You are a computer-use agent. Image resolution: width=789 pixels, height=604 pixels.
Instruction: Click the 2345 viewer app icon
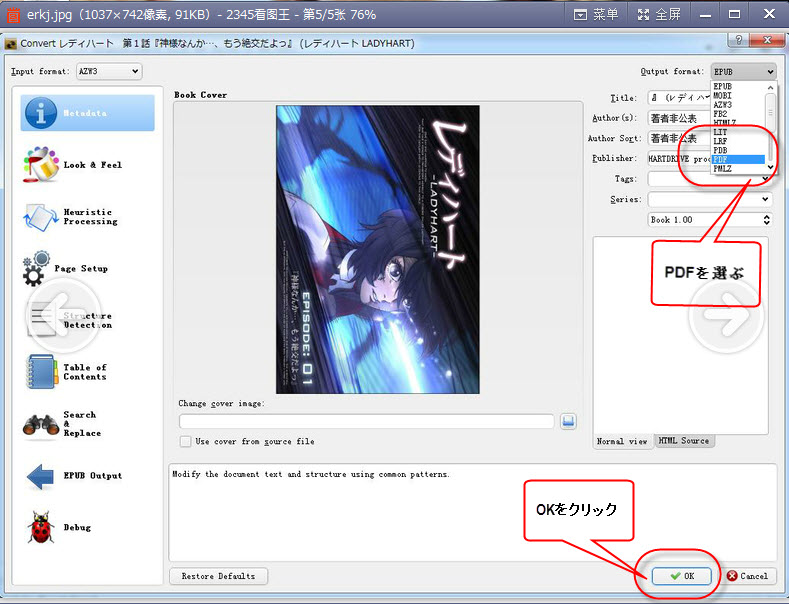coord(13,15)
